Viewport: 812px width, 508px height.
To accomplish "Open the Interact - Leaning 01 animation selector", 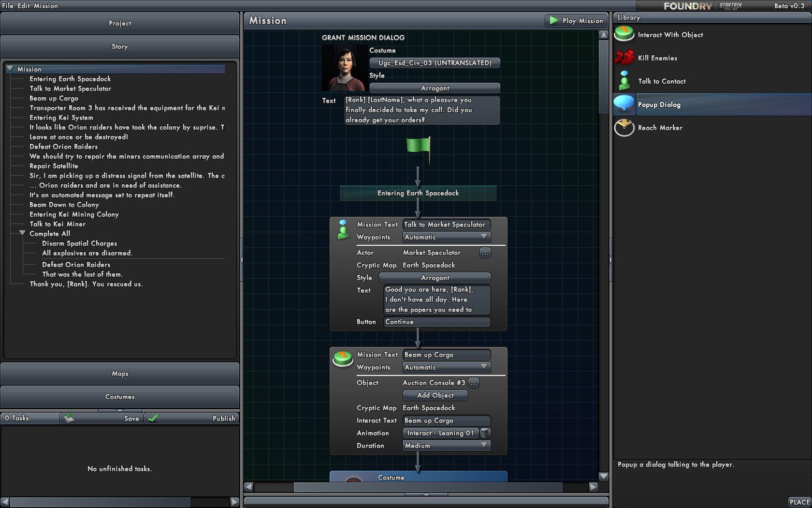I will click(x=440, y=433).
